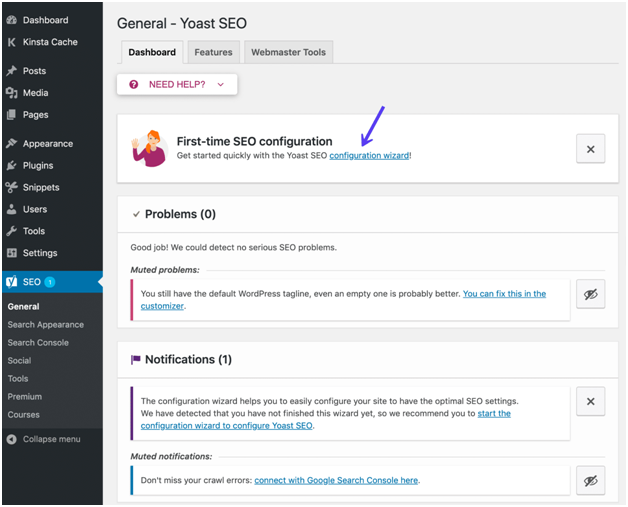Click Collapse menu label
Viewport: 628px width, 507px height.
point(52,439)
